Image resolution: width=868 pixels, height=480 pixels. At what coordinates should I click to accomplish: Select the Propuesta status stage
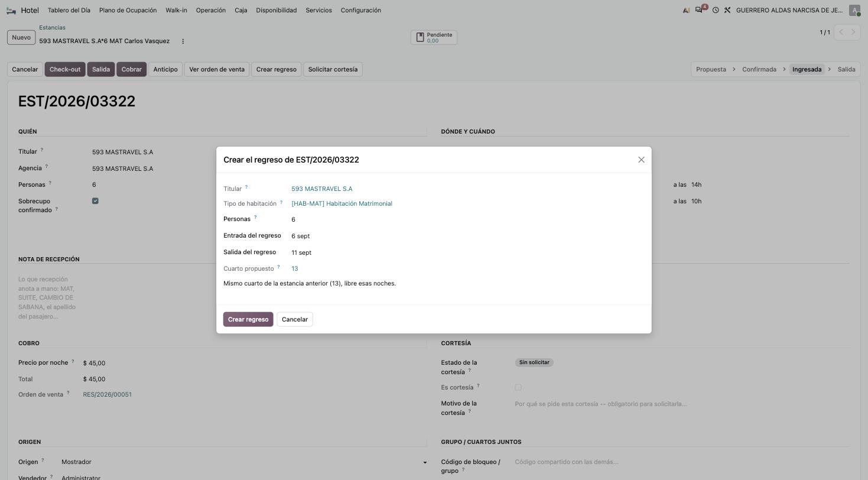tap(711, 69)
